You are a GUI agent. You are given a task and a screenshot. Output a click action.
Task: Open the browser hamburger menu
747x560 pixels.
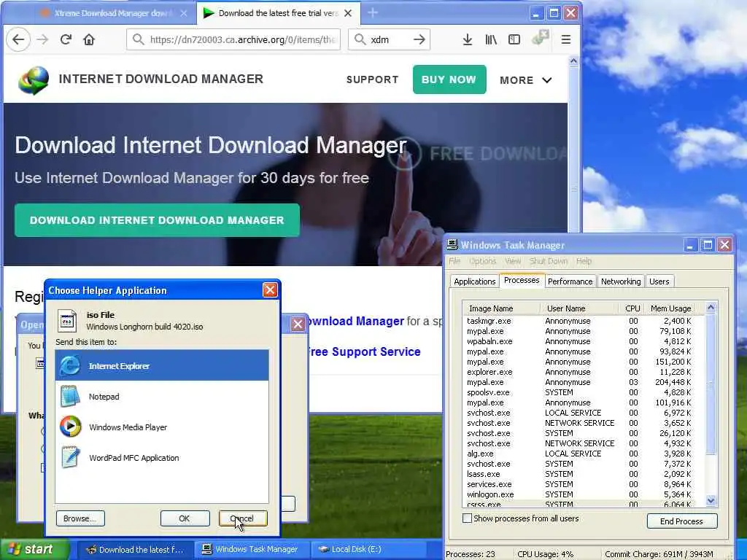point(566,39)
